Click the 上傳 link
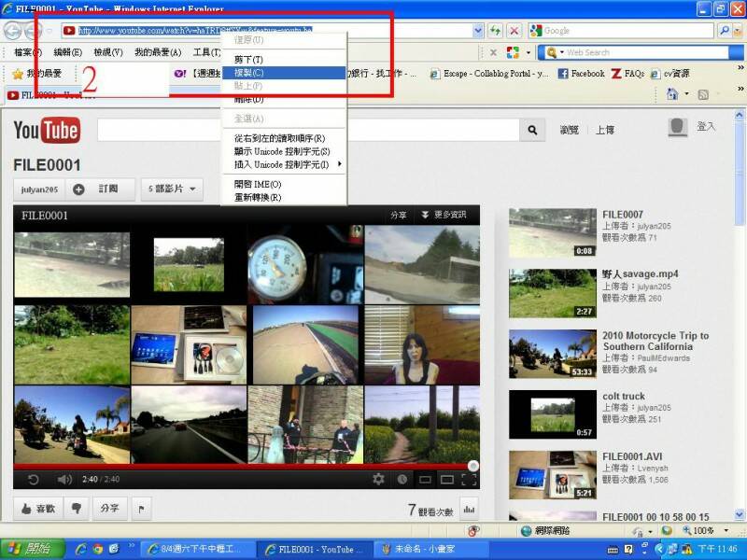The height and width of the screenshot is (560, 747). 605,130
